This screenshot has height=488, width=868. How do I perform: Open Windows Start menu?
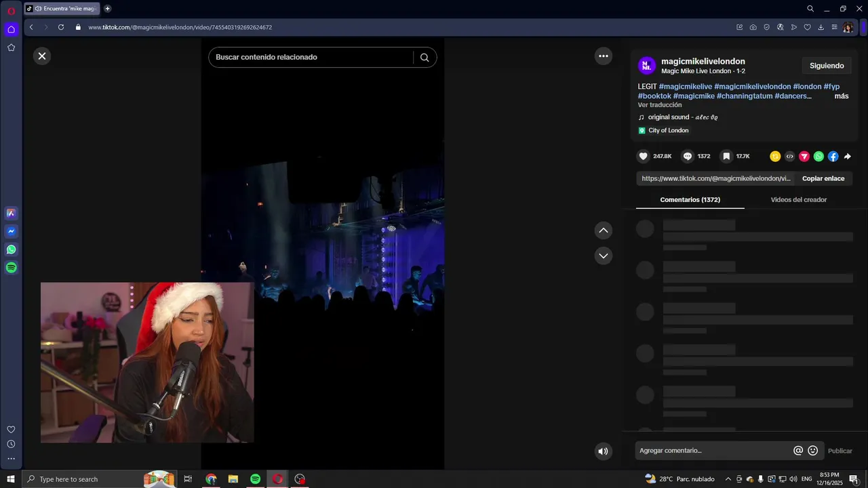11,479
